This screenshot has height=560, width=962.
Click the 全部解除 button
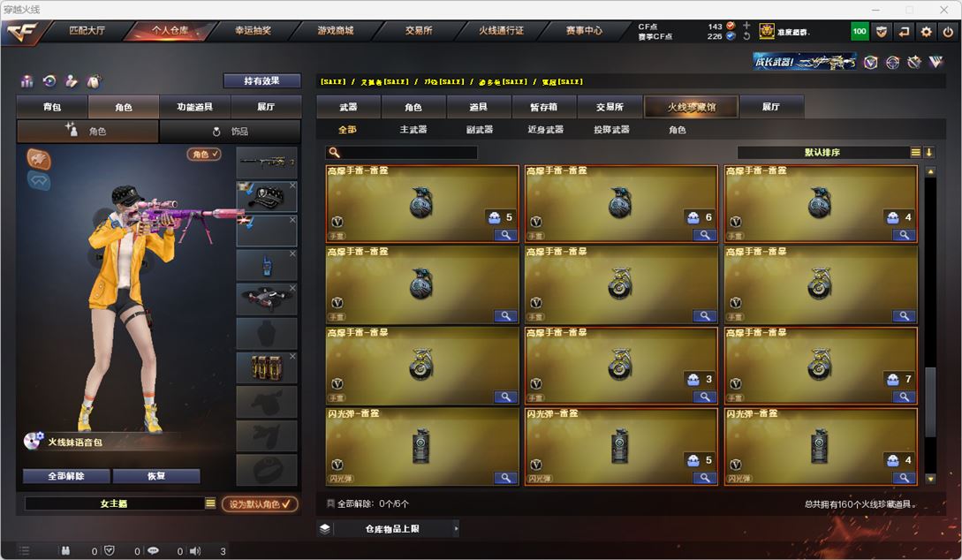click(x=66, y=476)
